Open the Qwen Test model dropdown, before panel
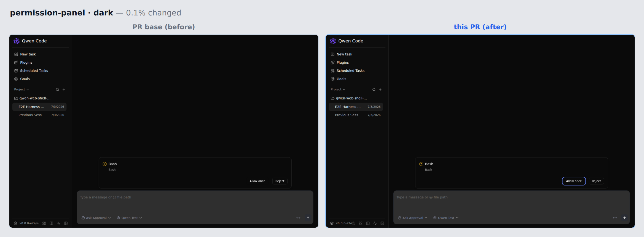Viewport: 644px width, 237px height. point(130,218)
